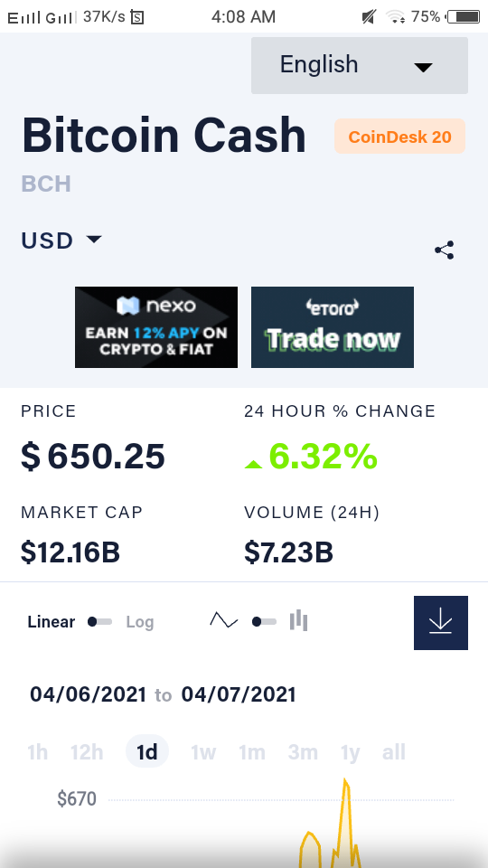Image resolution: width=488 pixels, height=868 pixels.
Task: Select the candlestick chart icon
Action: (299, 620)
